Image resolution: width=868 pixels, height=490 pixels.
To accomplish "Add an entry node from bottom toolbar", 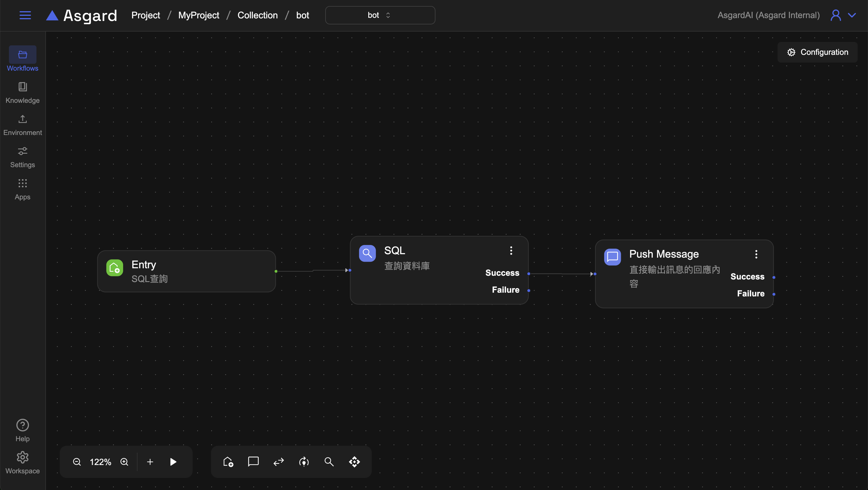I will (228, 462).
